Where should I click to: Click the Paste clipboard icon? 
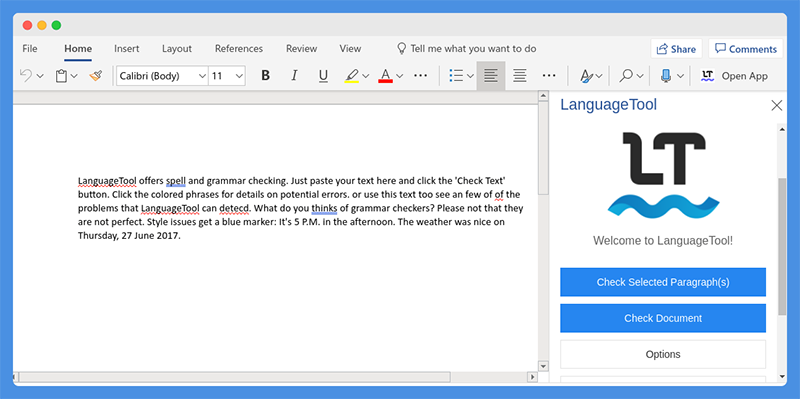(61, 76)
